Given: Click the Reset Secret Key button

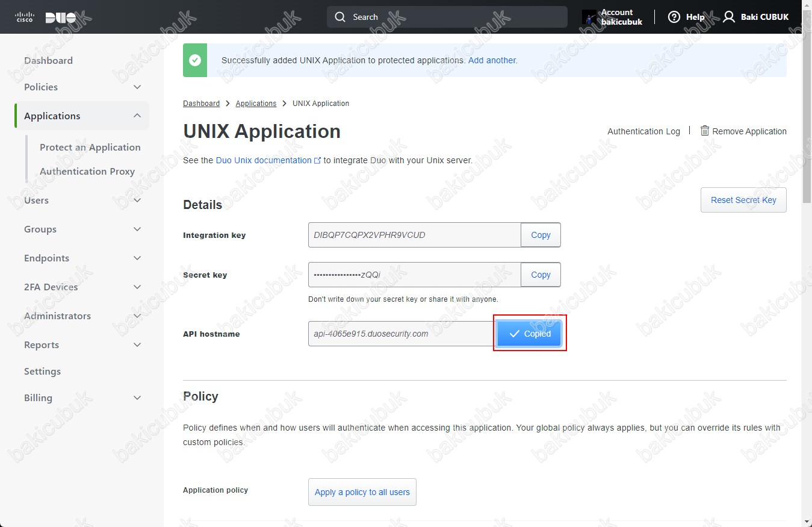Looking at the screenshot, I should click(x=743, y=200).
